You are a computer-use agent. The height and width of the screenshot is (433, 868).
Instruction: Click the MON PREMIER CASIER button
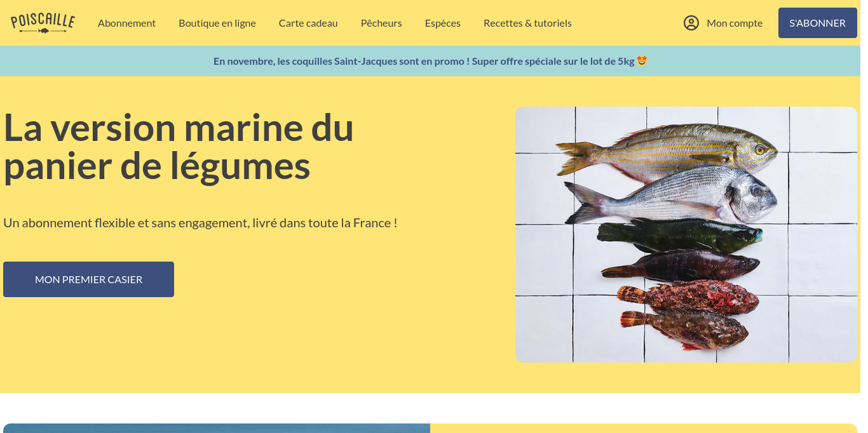tap(88, 279)
